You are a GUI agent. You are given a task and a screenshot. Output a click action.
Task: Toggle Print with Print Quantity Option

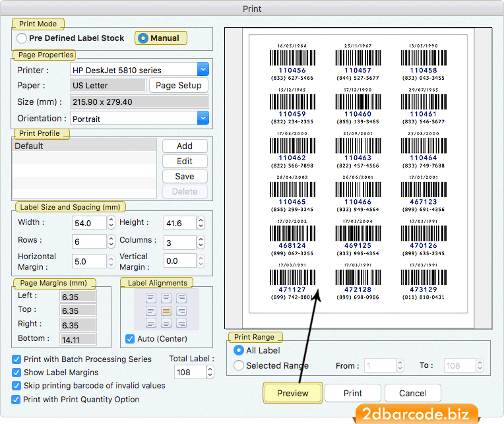click(x=16, y=400)
